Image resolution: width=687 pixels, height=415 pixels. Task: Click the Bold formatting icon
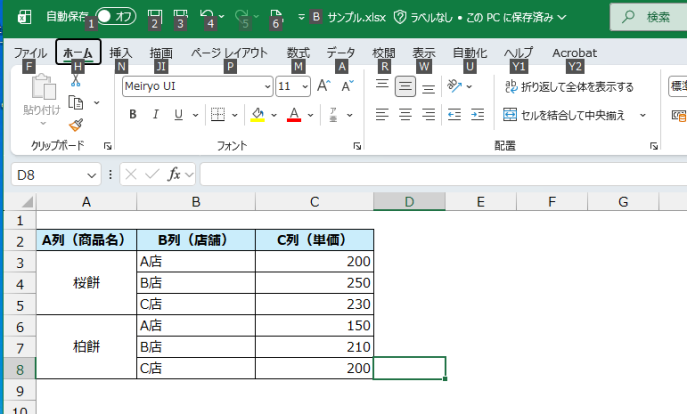[x=133, y=115]
